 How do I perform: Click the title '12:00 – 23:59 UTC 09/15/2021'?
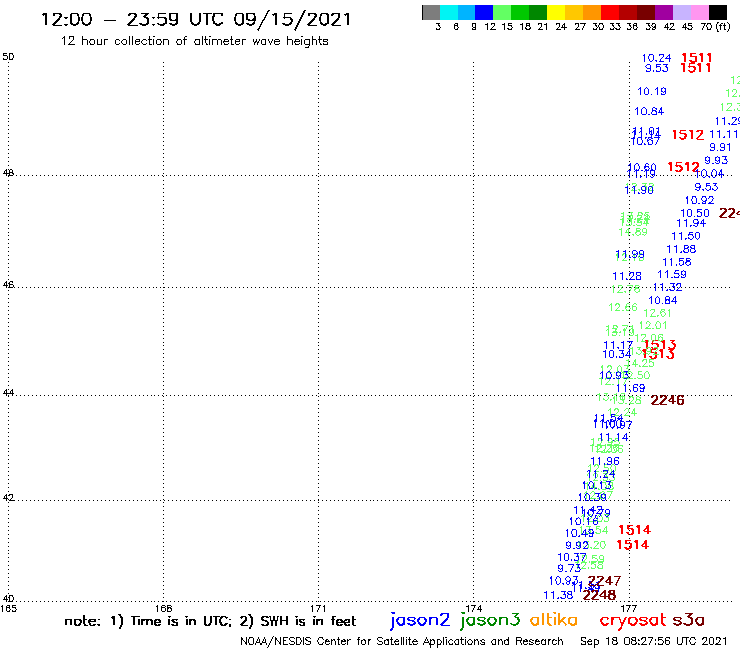pos(196,20)
